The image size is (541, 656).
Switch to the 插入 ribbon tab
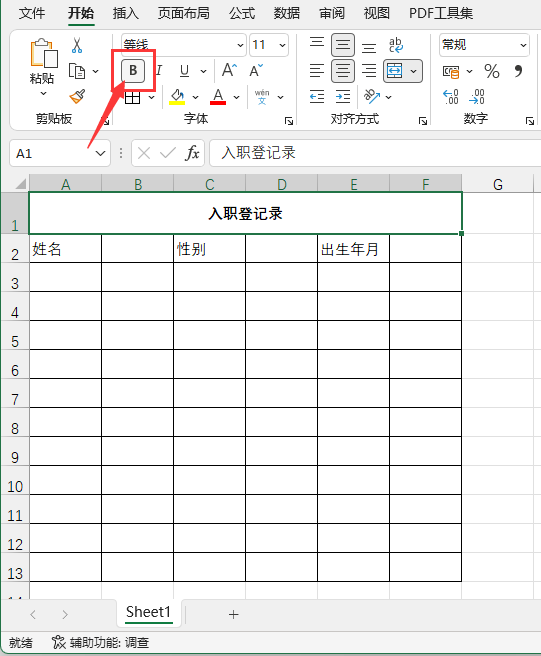click(x=126, y=13)
